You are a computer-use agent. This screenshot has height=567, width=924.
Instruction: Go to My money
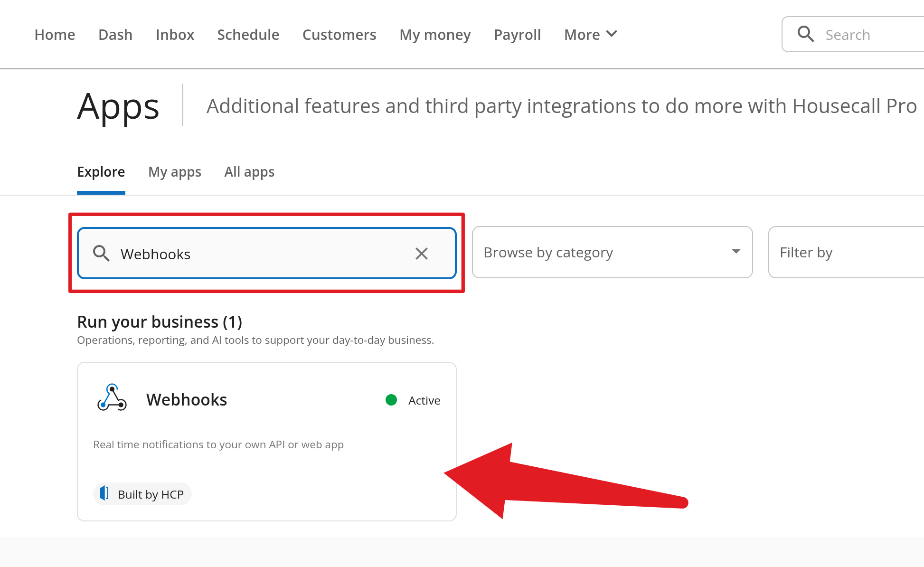[435, 35]
